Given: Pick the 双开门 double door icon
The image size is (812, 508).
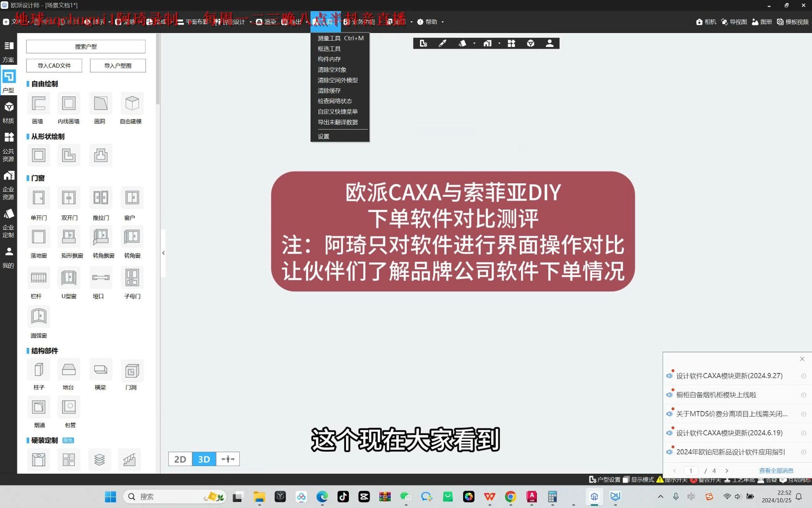Looking at the screenshot, I should point(69,198).
